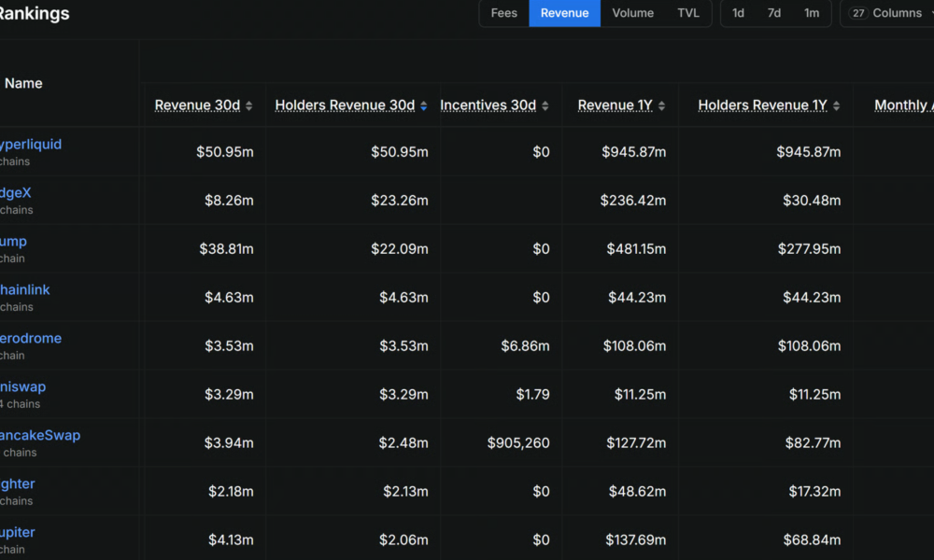The height and width of the screenshot is (560, 934).
Task: Select Lighter Revenue 30d $2.18m cell
Action: (x=231, y=491)
